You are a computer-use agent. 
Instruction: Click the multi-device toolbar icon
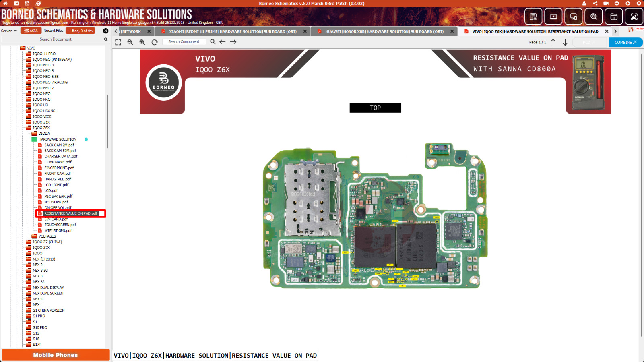(574, 17)
